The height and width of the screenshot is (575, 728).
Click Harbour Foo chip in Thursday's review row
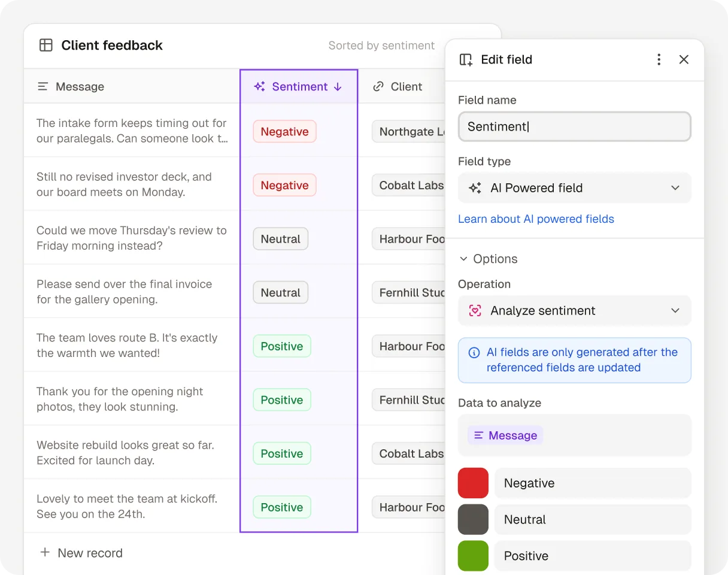(x=408, y=239)
